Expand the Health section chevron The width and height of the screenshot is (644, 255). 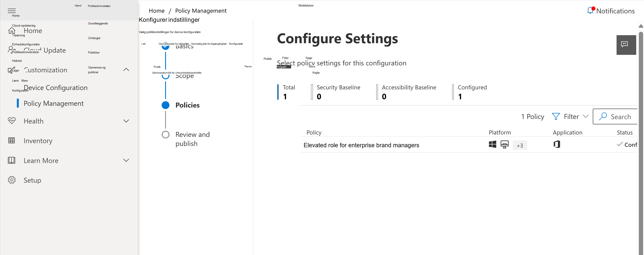126,121
